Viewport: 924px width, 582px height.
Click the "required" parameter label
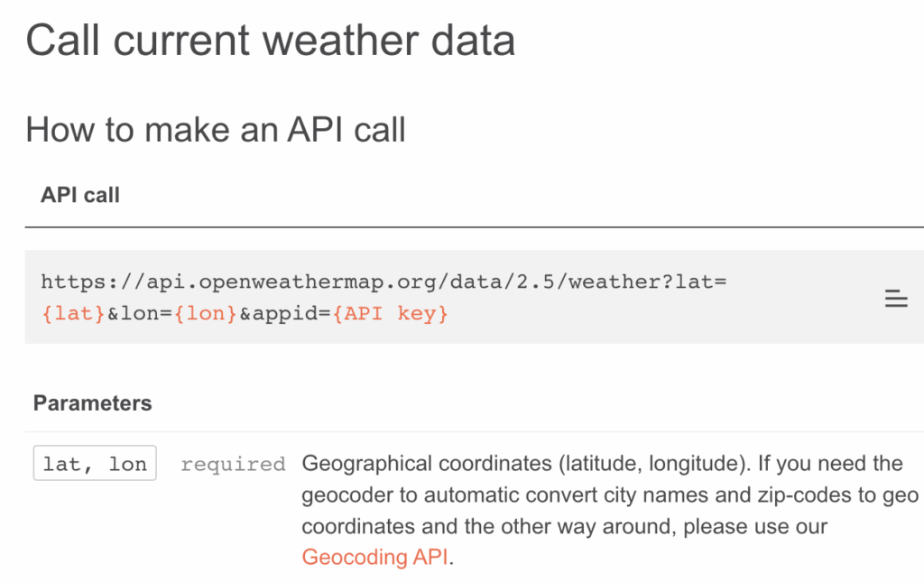(x=233, y=465)
